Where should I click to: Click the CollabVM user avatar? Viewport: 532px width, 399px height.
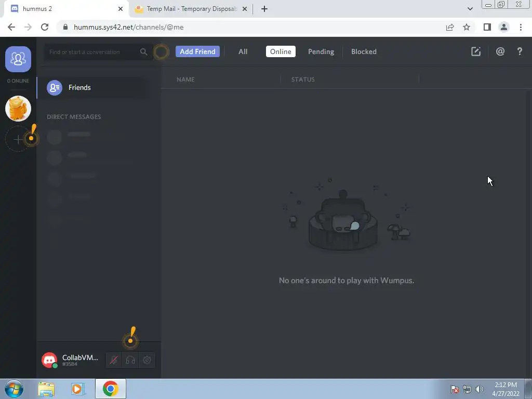49,360
